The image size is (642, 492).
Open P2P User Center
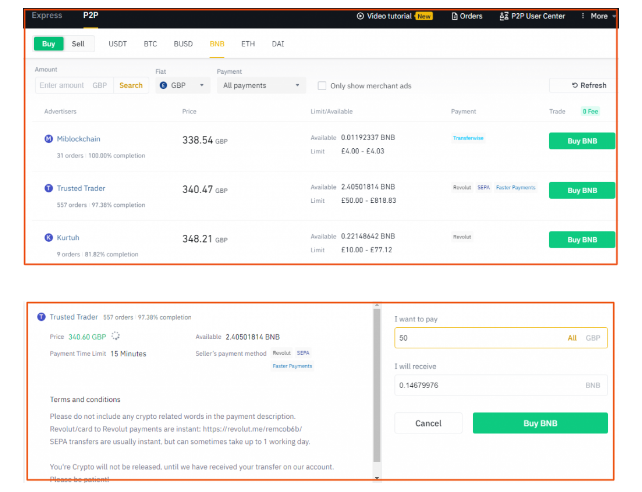point(532,16)
